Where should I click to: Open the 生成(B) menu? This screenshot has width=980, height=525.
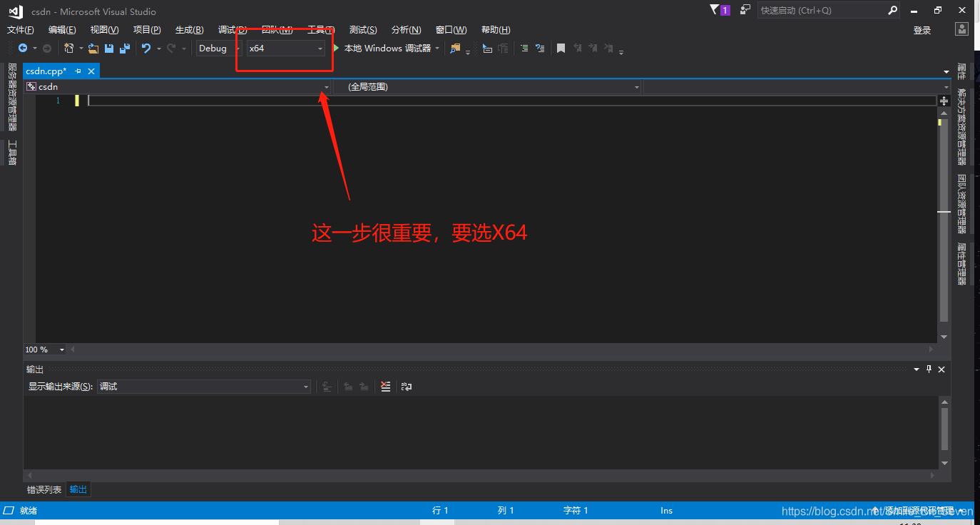(190, 30)
